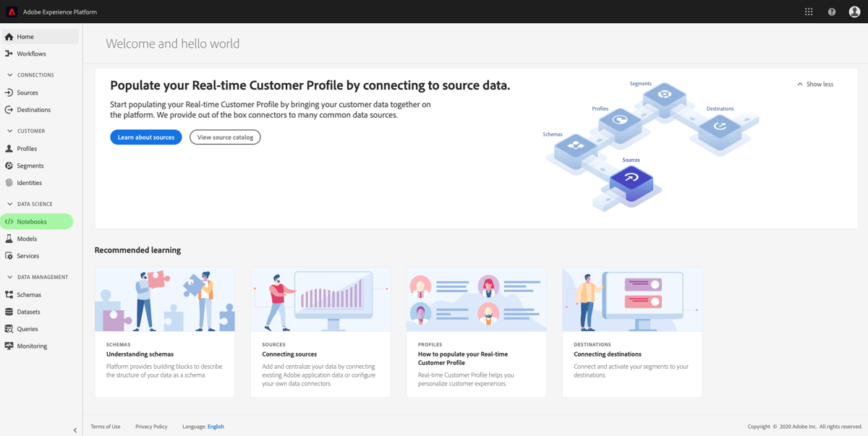Viewport: 868px width, 436px height.
Task: Navigate to Profiles under Customer
Action: 27,148
